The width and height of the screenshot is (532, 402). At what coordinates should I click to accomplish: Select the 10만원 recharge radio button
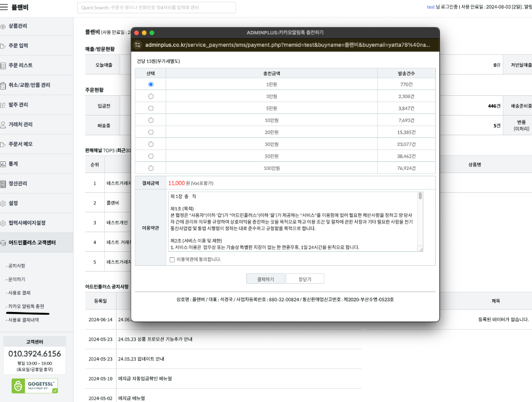tap(151, 120)
